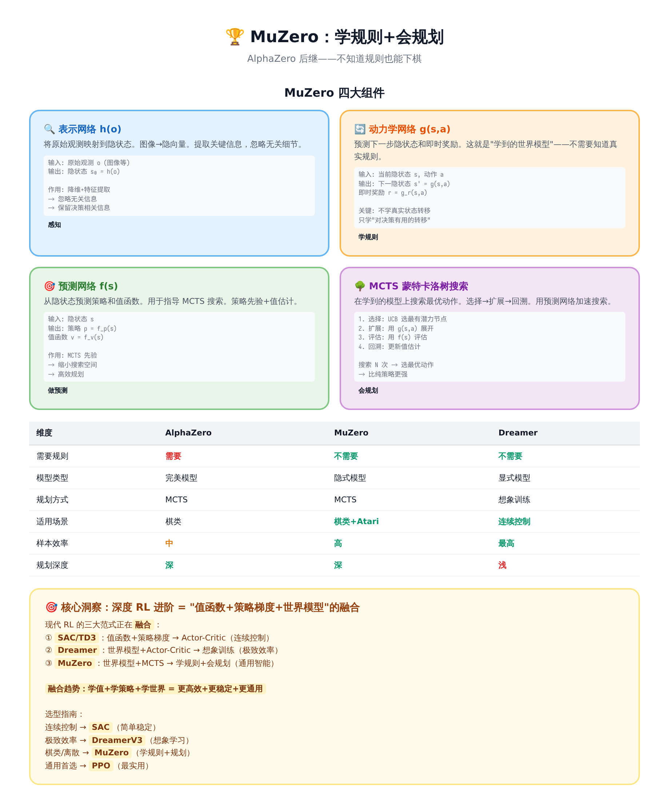Click the target icon before 核心洞察 heading
Viewport: 669px width, 812px height.
click(x=51, y=607)
